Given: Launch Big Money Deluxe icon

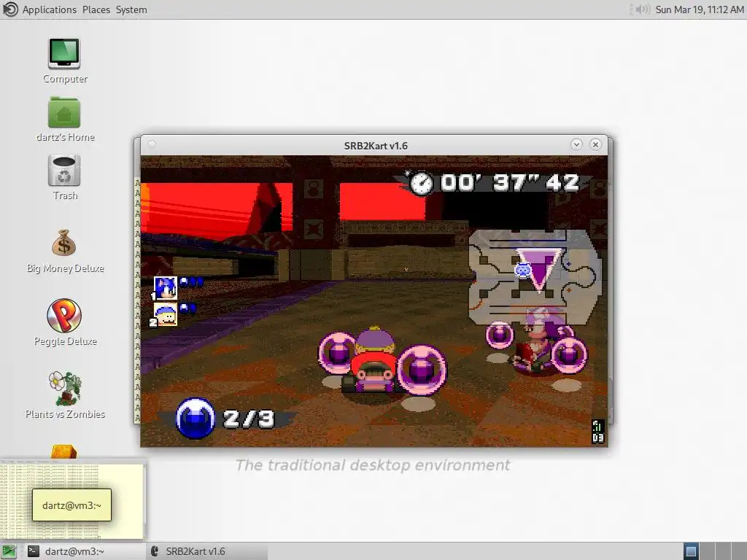Looking at the screenshot, I should [x=64, y=244].
